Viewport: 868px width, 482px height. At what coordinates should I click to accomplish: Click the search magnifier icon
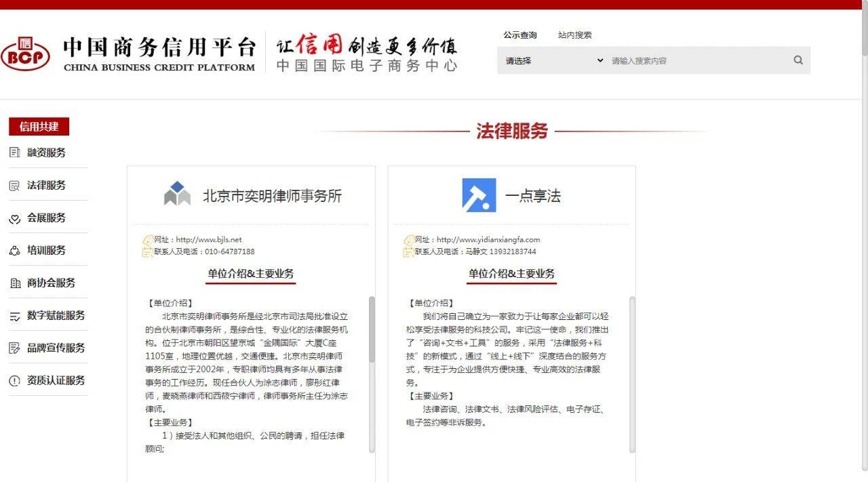click(x=797, y=60)
